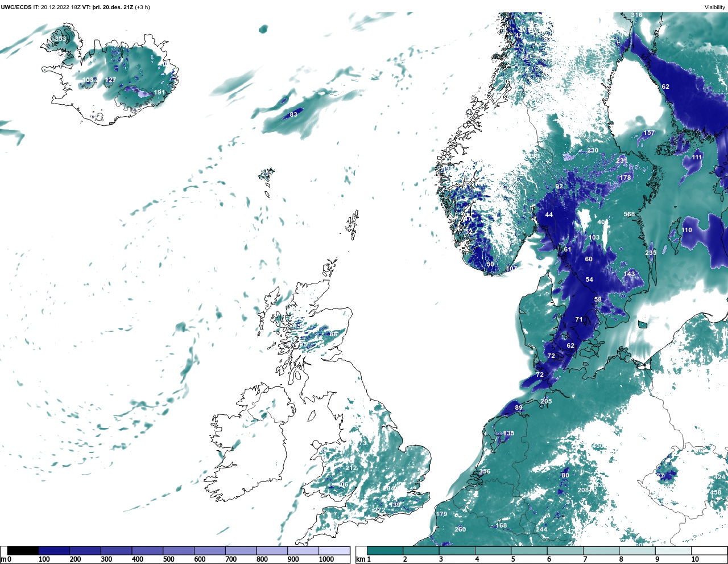The image size is (728, 564).
Task: Click the map value '135'
Action: coord(508,433)
